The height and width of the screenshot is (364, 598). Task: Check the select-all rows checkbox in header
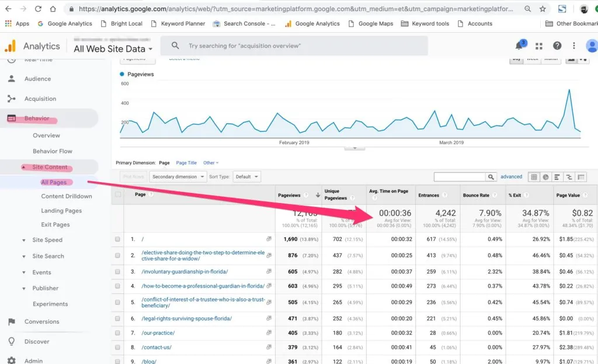click(x=118, y=194)
